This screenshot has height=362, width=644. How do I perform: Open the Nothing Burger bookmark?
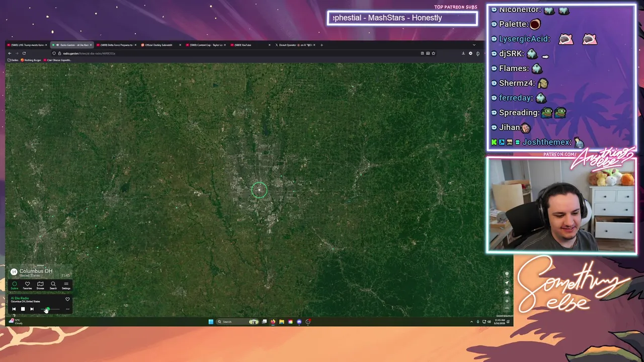click(x=31, y=60)
